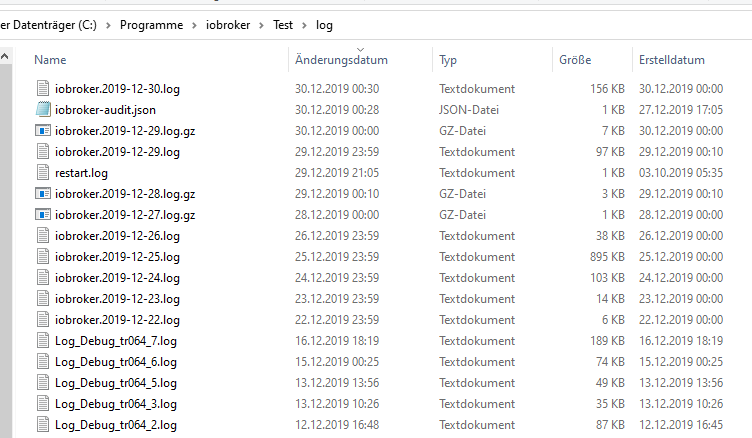
Task: Click the iobroker.2019-12-24.log document icon
Action: point(43,278)
